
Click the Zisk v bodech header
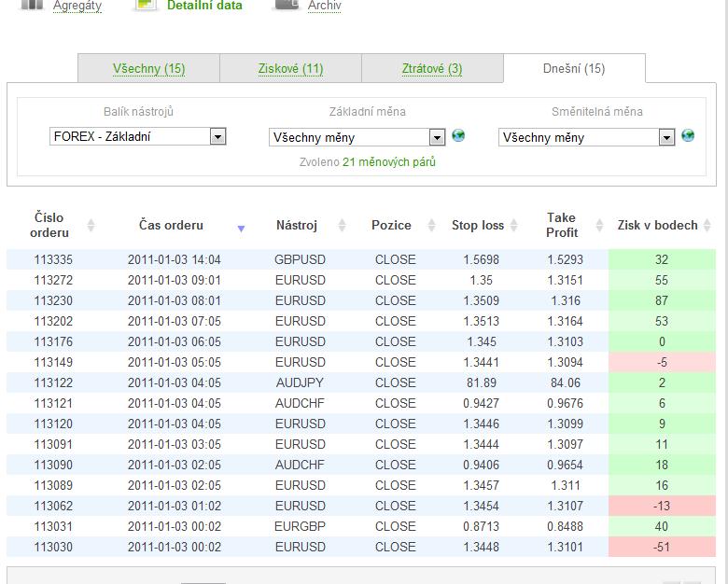click(x=657, y=225)
